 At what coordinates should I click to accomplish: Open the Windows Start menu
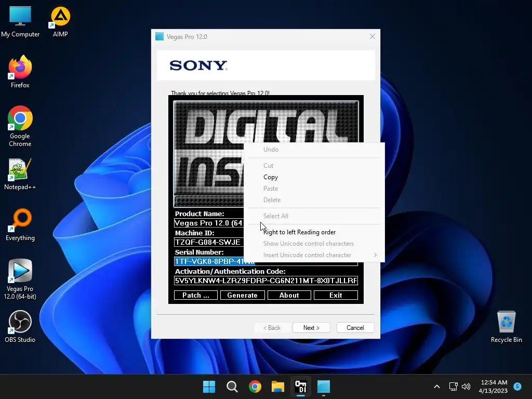point(209,387)
